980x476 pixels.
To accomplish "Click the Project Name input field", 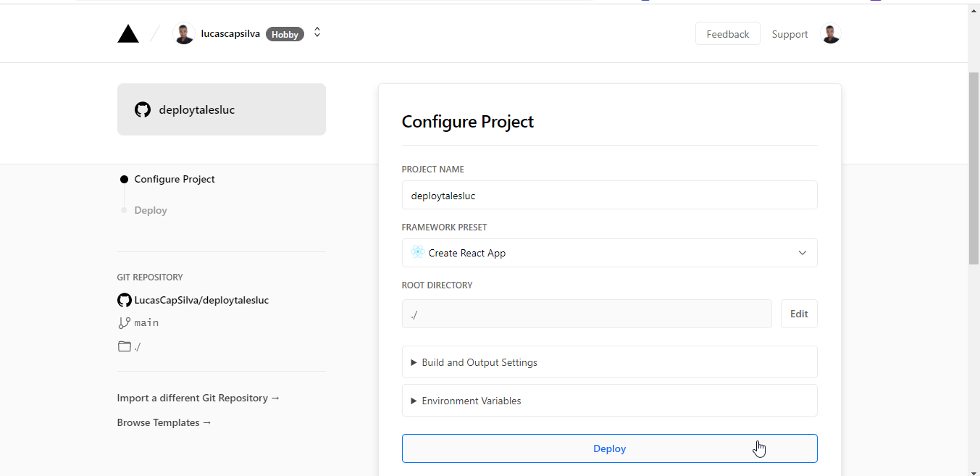I will [609, 196].
